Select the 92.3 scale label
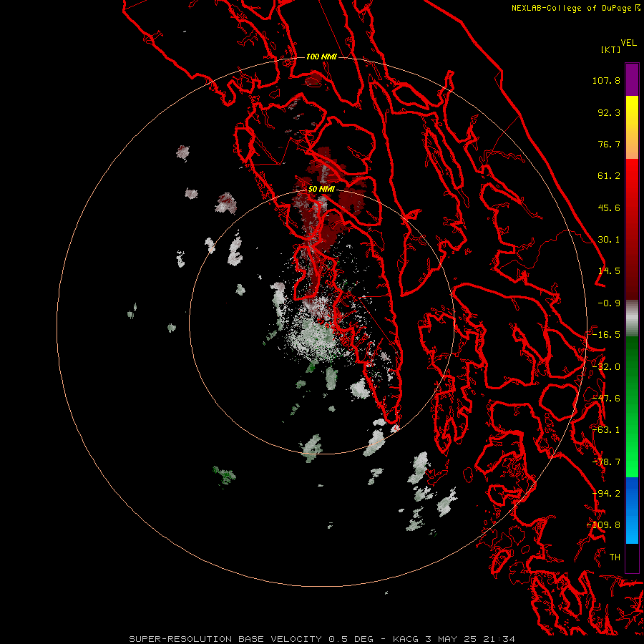Viewport: 644px width, 644px height. [x=609, y=112]
